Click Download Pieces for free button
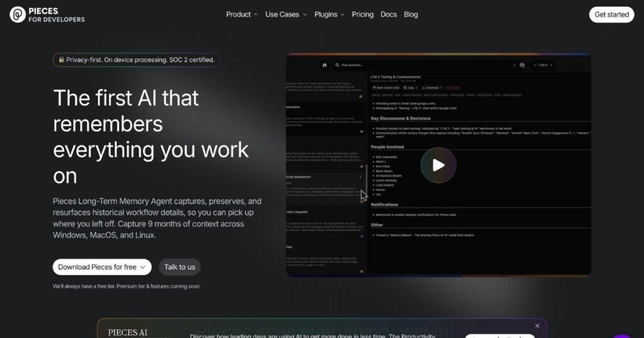The height and width of the screenshot is (338, 644). [102, 267]
